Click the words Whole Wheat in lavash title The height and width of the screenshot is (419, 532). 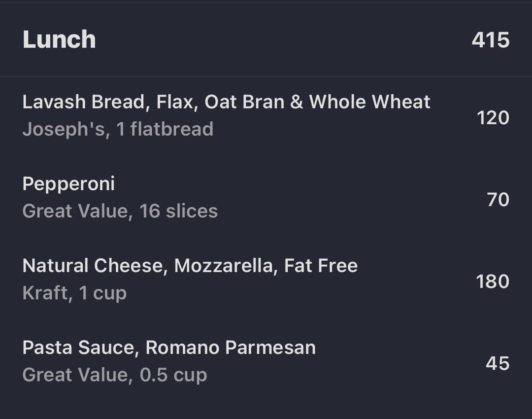pos(370,102)
